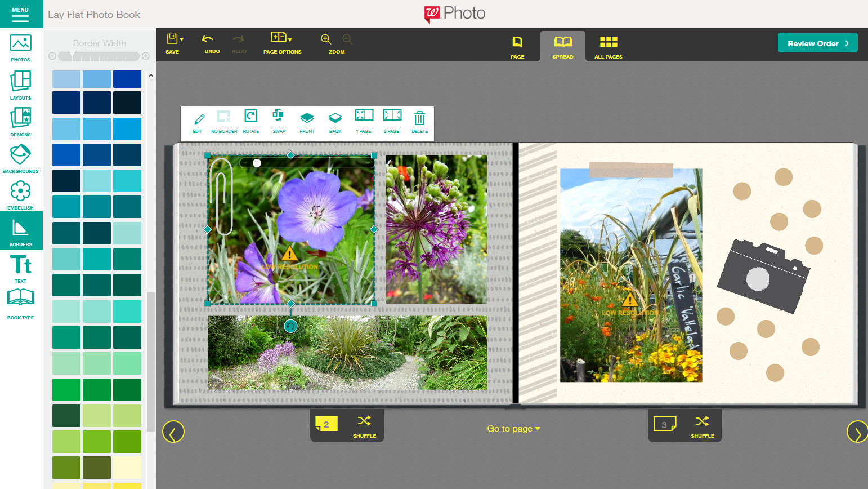The height and width of the screenshot is (489, 868).
Task: Open the Text tool panel
Action: coord(21,268)
